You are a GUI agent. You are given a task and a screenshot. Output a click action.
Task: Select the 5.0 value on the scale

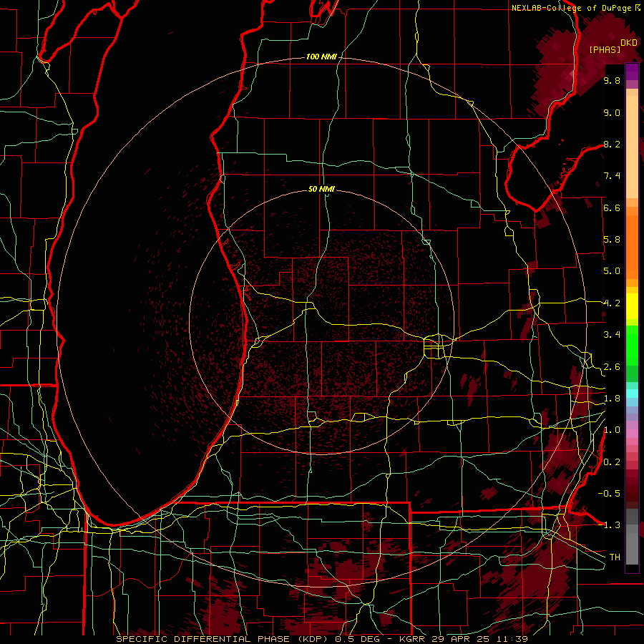pyautogui.click(x=612, y=271)
